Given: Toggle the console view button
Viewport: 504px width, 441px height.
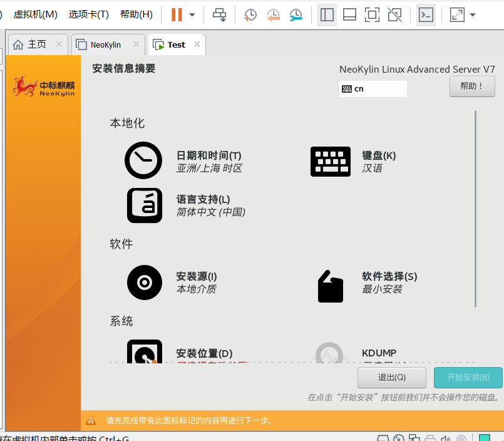Looking at the screenshot, I should point(426,14).
